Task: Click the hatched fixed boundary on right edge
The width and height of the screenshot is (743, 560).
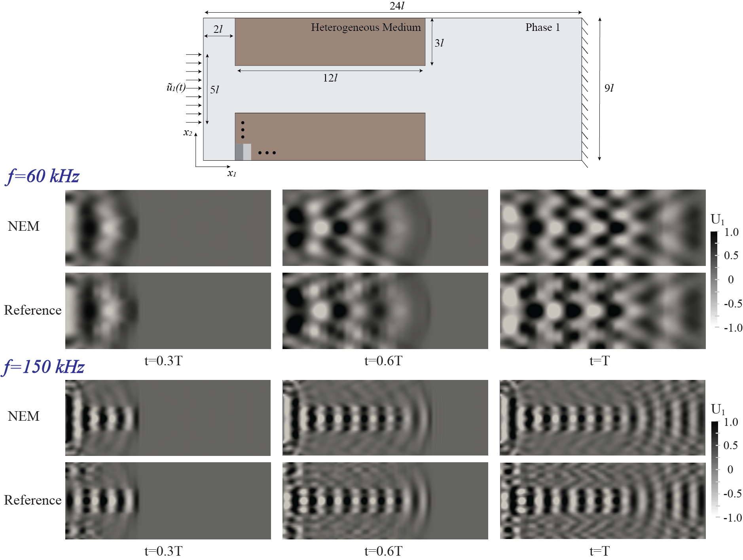Action: pyautogui.click(x=585, y=91)
